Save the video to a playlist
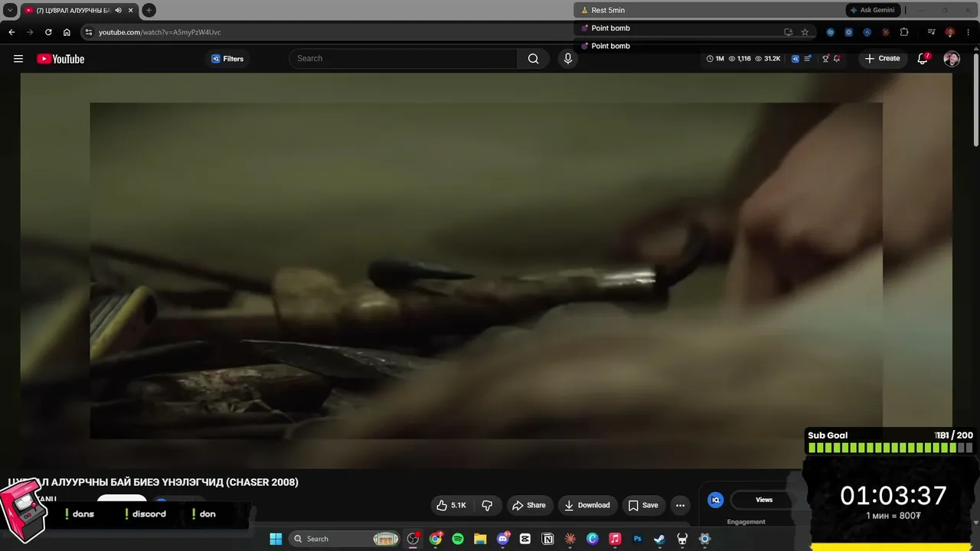The width and height of the screenshot is (980, 551). coord(643,505)
